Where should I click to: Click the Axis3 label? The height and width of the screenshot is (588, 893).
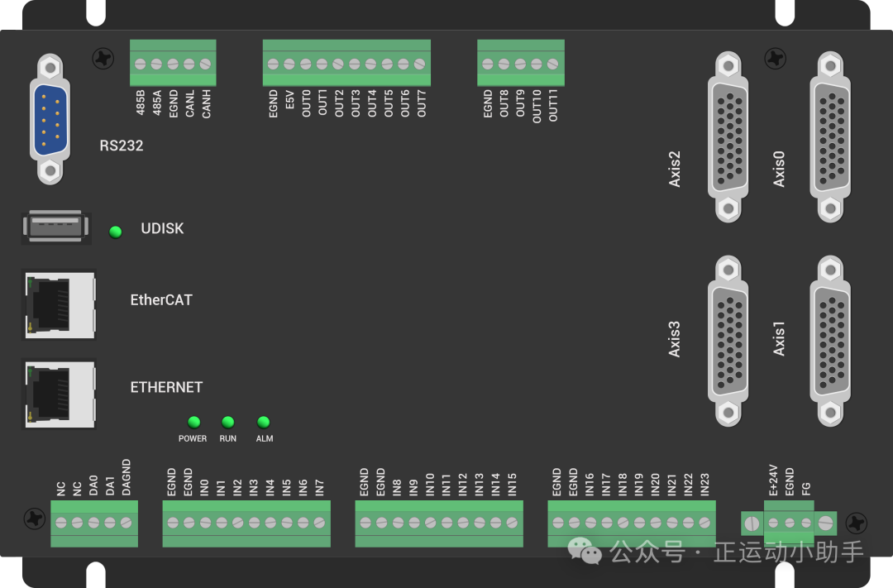[675, 340]
